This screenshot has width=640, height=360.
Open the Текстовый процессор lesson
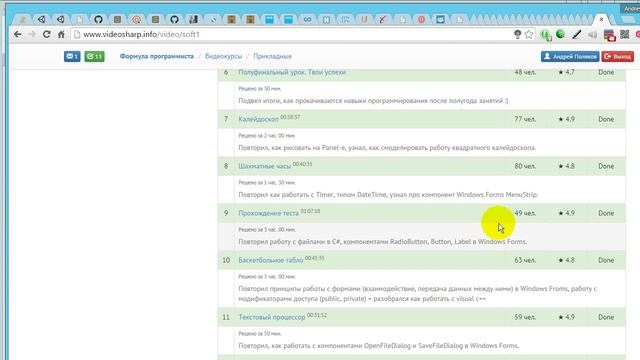click(x=272, y=318)
